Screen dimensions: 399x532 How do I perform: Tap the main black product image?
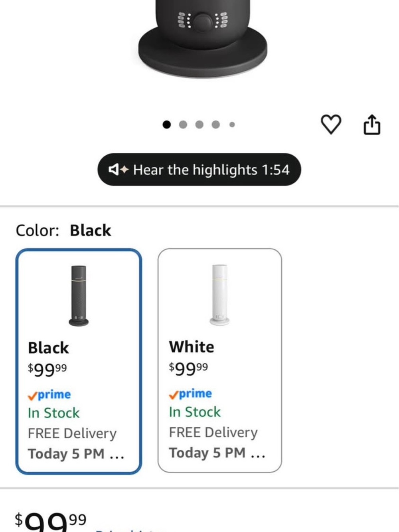pos(203,38)
